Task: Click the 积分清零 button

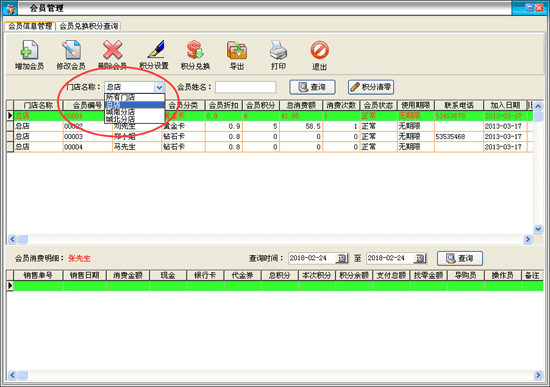Action: [x=371, y=87]
